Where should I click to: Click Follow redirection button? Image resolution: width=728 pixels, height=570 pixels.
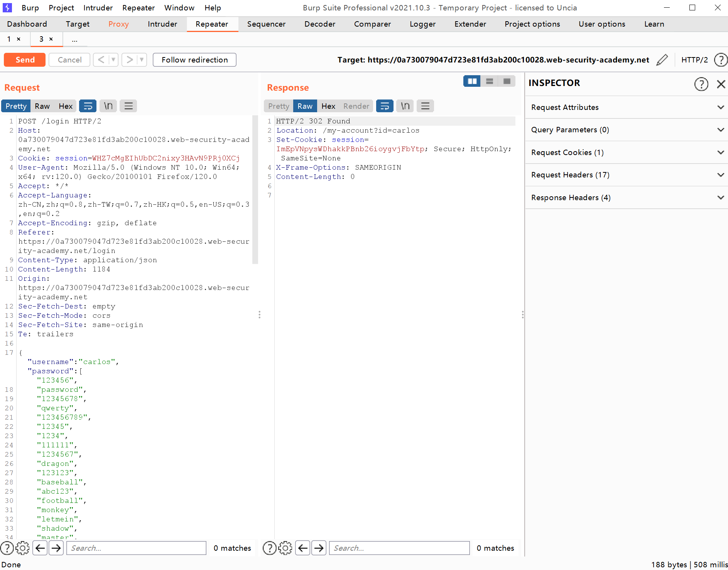point(194,60)
